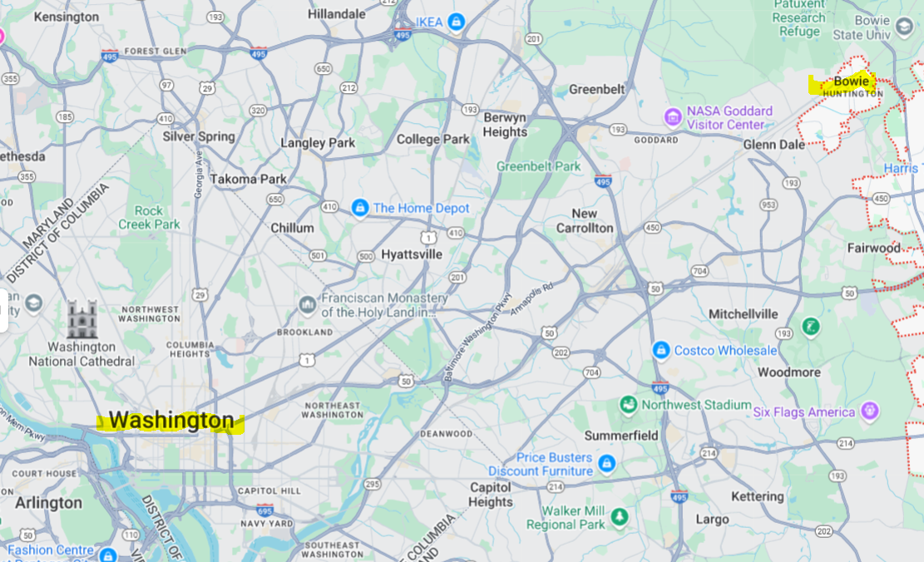Click the Greenbelt Park label
Viewport: 924px width, 562px height.
pyautogui.click(x=539, y=167)
